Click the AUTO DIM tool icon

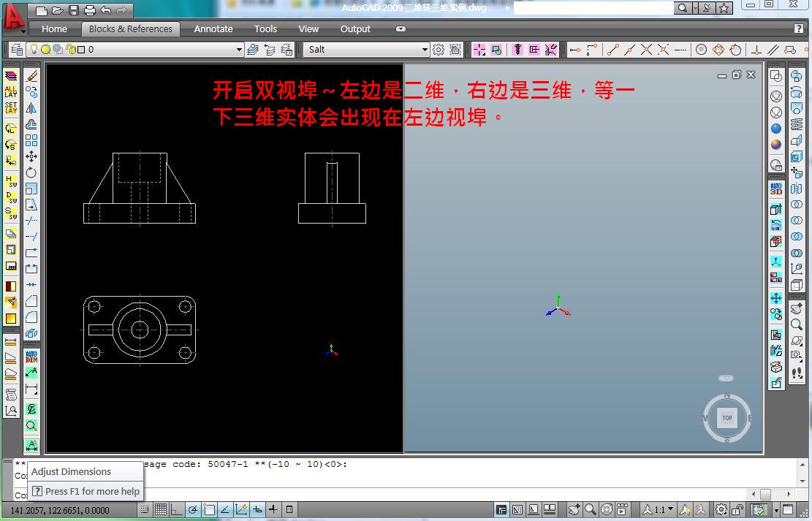coord(31,357)
